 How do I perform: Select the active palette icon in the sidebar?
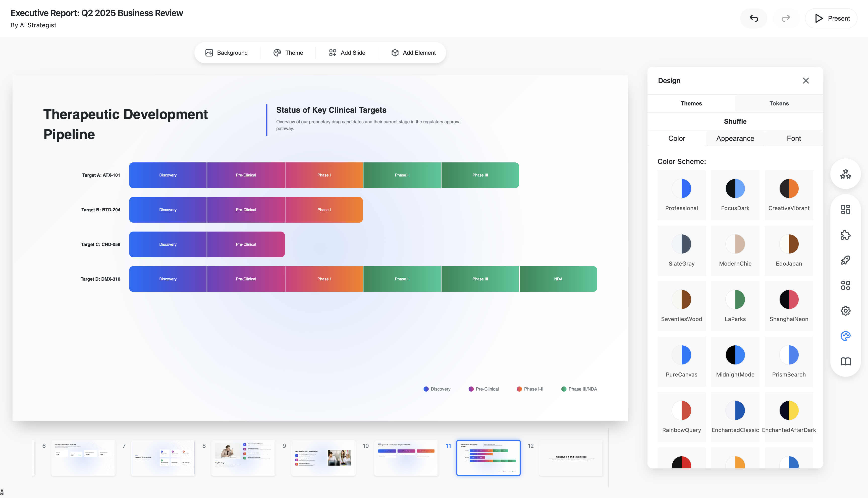tap(845, 336)
